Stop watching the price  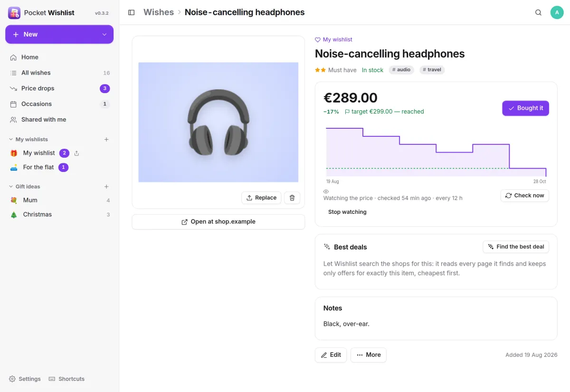(347, 212)
